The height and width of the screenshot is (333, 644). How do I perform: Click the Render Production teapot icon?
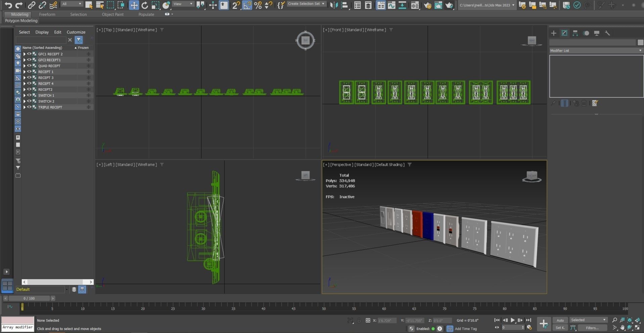(x=449, y=5)
